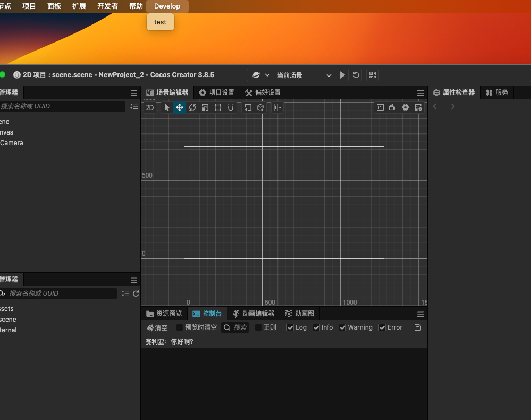Open the 面板 menu
The height and width of the screenshot is (420, 531).
tap(54, 6)
